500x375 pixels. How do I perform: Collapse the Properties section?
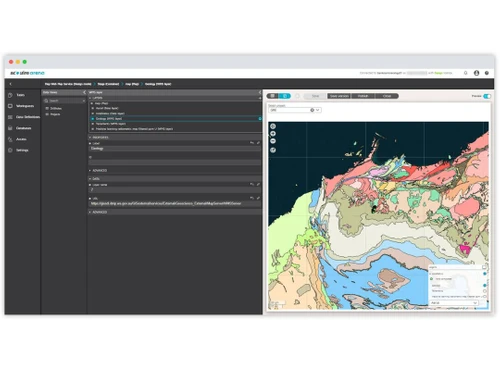90,137
